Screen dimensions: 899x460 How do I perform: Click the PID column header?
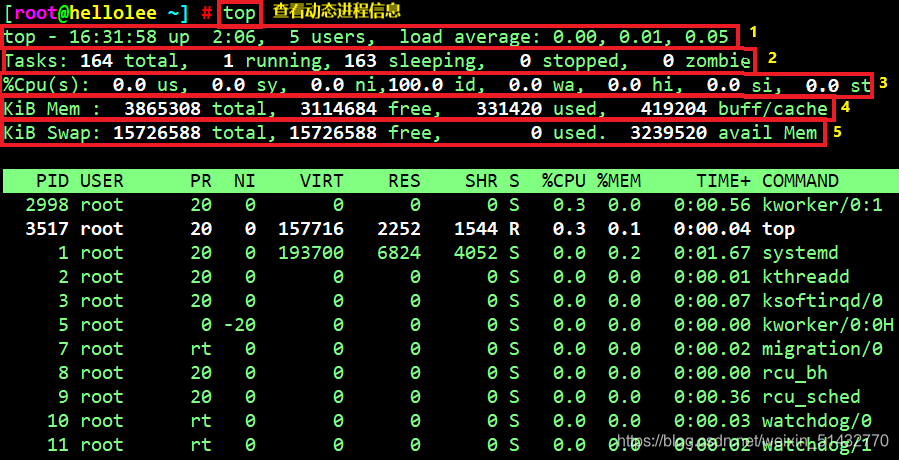(x=53, y=181)
